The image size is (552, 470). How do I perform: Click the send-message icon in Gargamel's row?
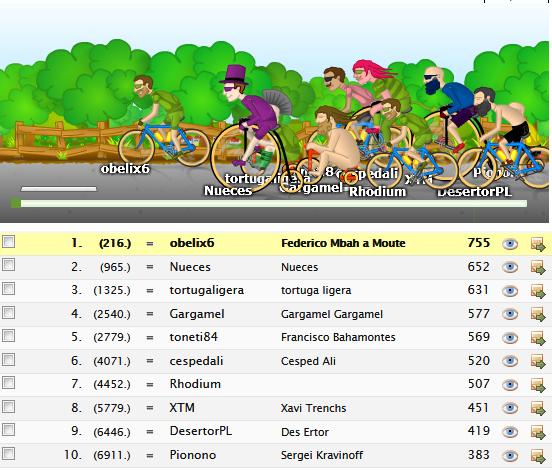[538, 314]
